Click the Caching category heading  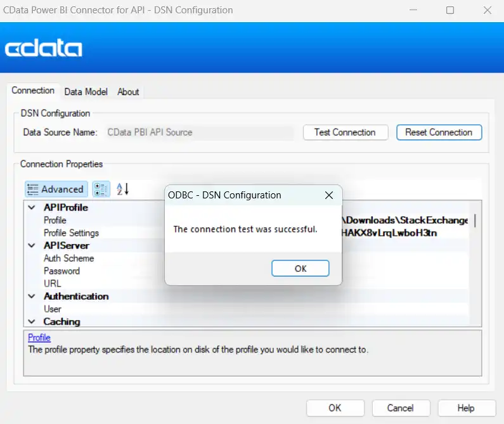coord(61,321)
